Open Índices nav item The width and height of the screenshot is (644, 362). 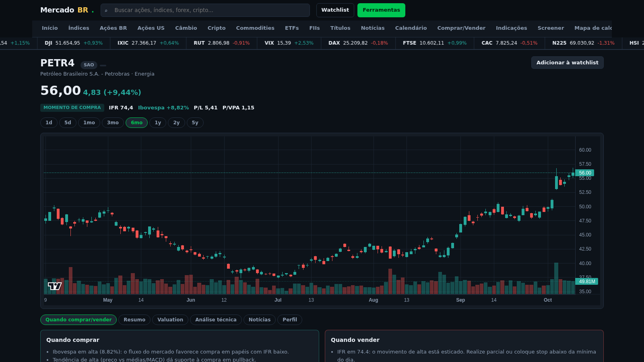pos(79,28)
